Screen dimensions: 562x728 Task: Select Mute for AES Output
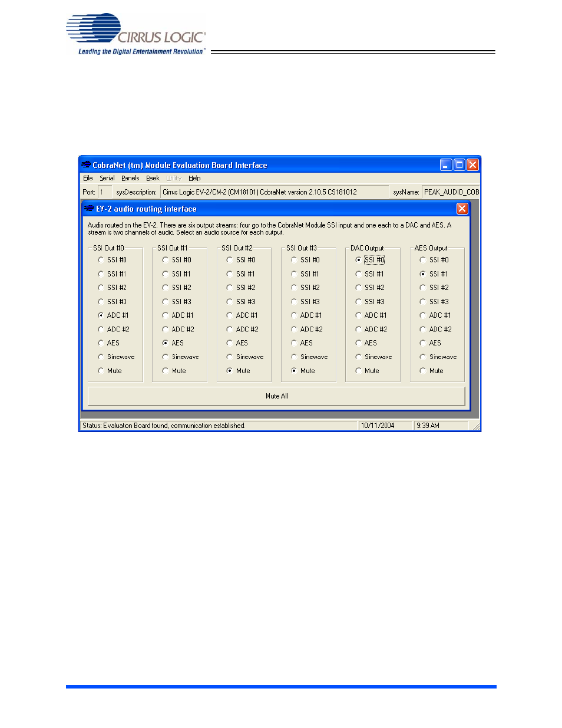pos(432,371)
